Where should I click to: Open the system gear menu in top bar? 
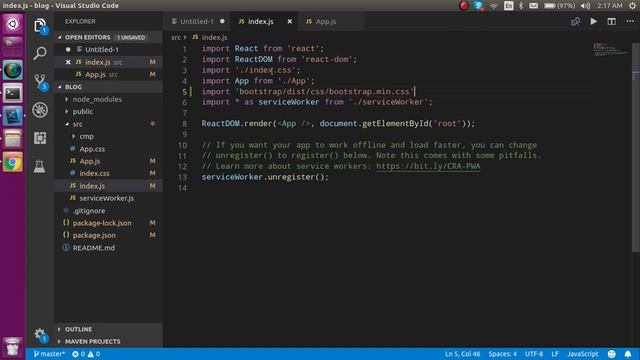pos(632,6)
